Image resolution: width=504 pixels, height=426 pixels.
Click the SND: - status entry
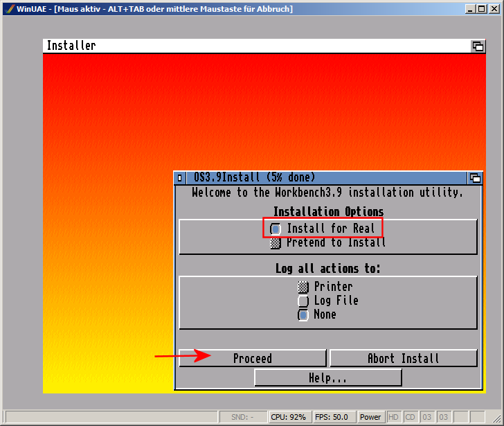coord(243,417)
